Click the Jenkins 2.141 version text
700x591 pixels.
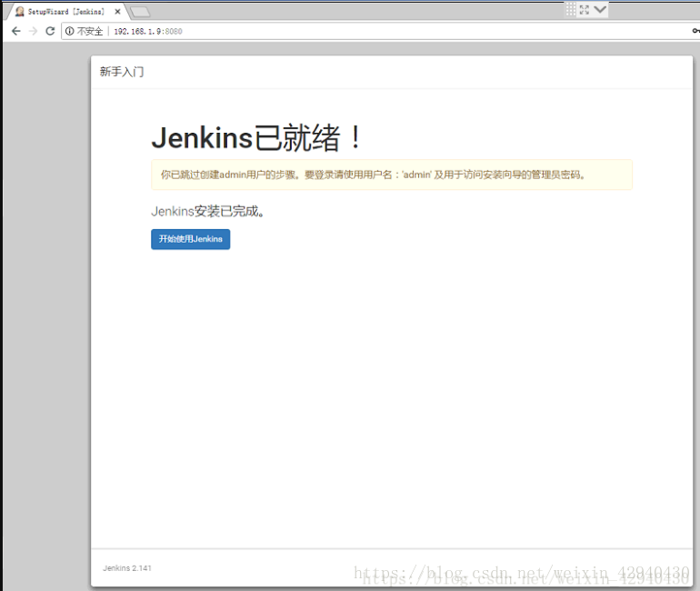[127, 568]
